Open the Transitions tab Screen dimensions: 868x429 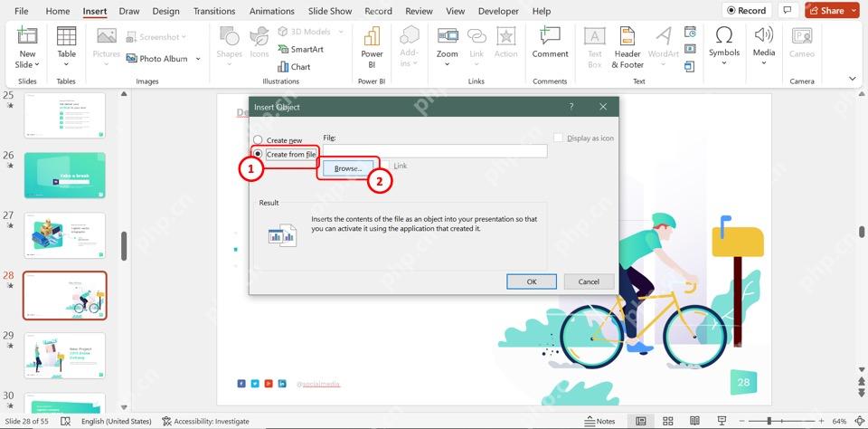coord(214,11)
